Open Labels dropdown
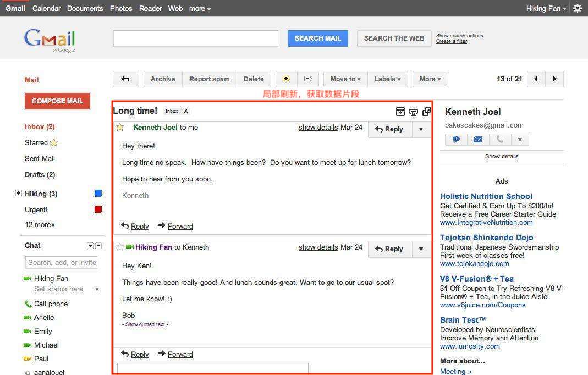 point(388,79)
